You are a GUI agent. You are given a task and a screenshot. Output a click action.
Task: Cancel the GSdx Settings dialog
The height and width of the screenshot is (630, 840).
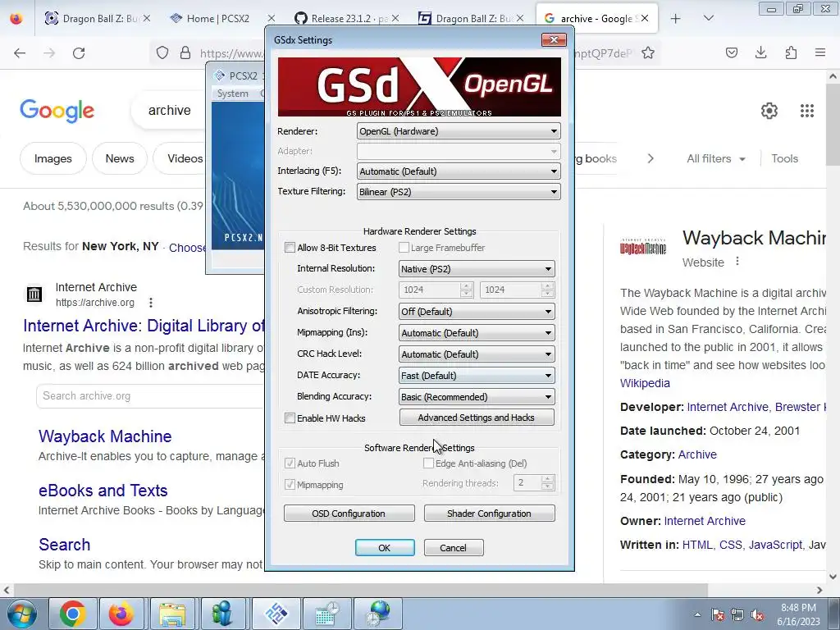(x=453, y=547)
